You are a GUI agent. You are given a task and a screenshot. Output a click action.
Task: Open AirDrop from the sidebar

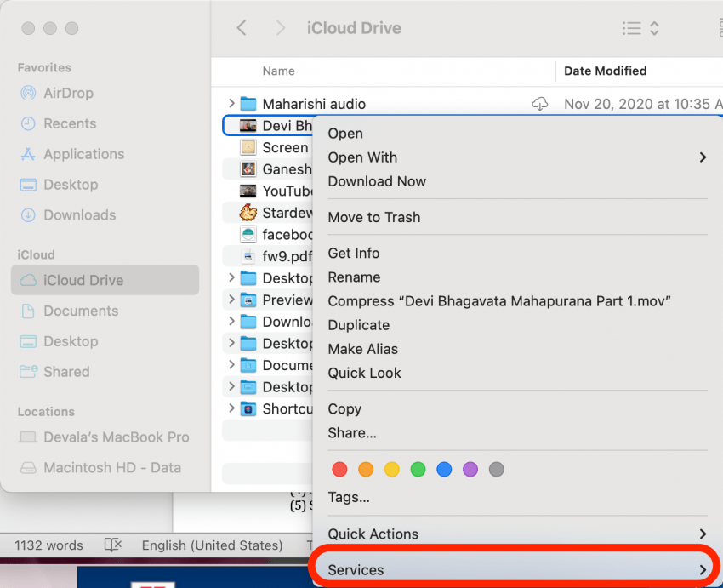tap(68, 93)
